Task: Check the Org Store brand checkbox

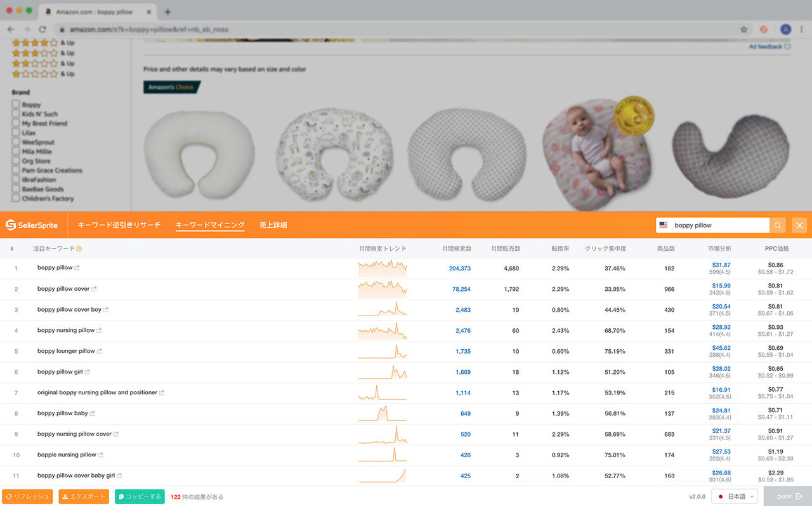Action: pyautogui.click(x=16, y=161)
